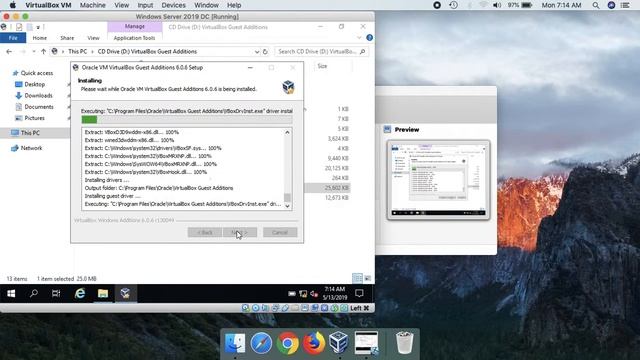Image resolution: width=640 pixels, height=360 pixels.
Task: Open the Windows network tray icon
Action: (x=303, y=293)
